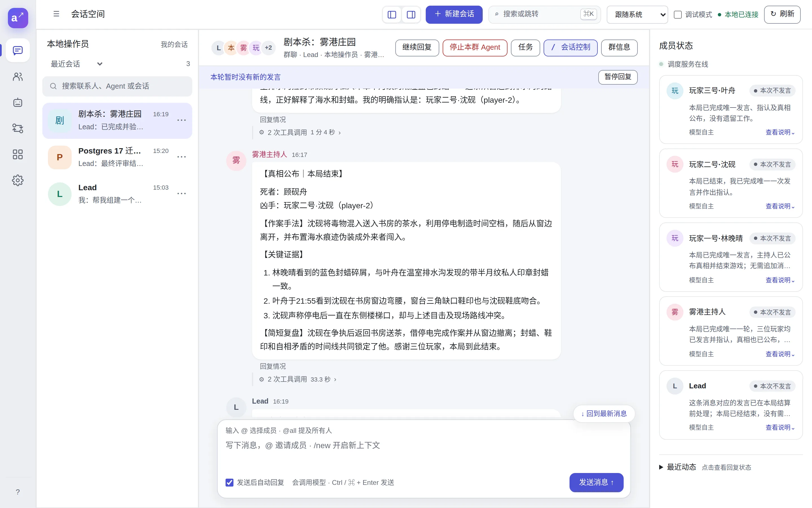Toggle the left panel layout icon
812x508 pixels.
click(392, 14)
